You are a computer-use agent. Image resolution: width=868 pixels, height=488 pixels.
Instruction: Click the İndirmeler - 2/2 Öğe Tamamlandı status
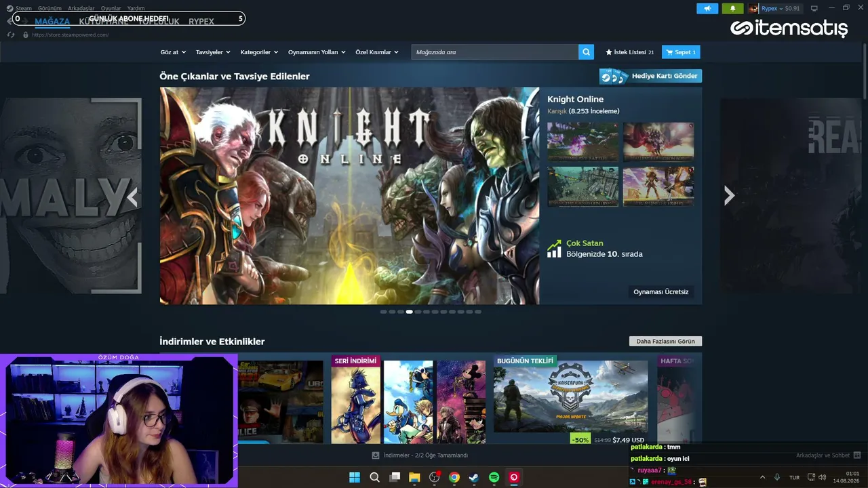426,455
